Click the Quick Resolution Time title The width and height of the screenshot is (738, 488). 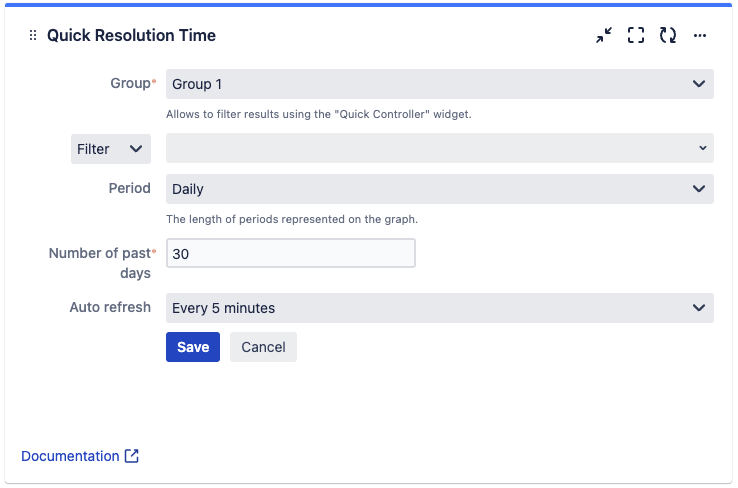click(131, 36)
